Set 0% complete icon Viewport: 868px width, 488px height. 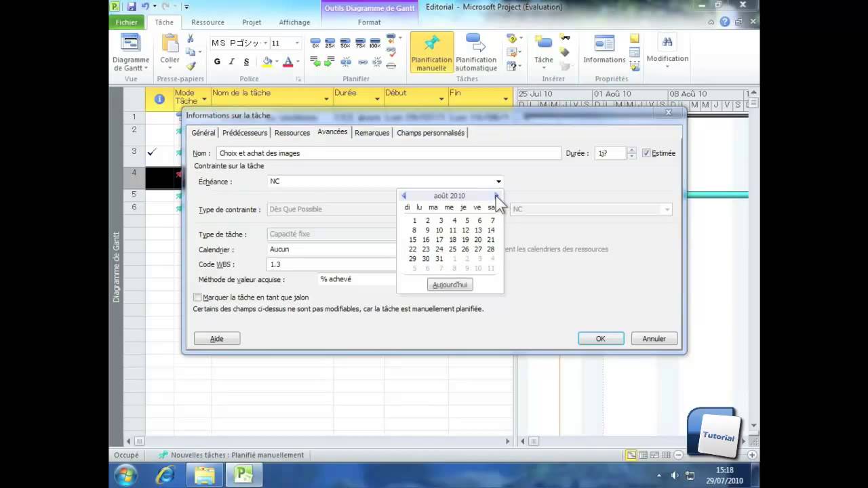(315, 43)
